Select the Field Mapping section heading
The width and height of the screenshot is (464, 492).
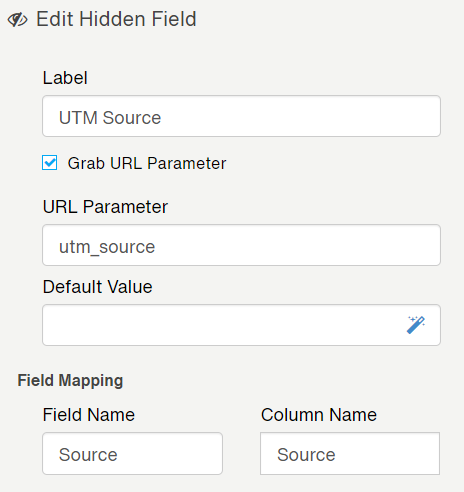[70, 381]
